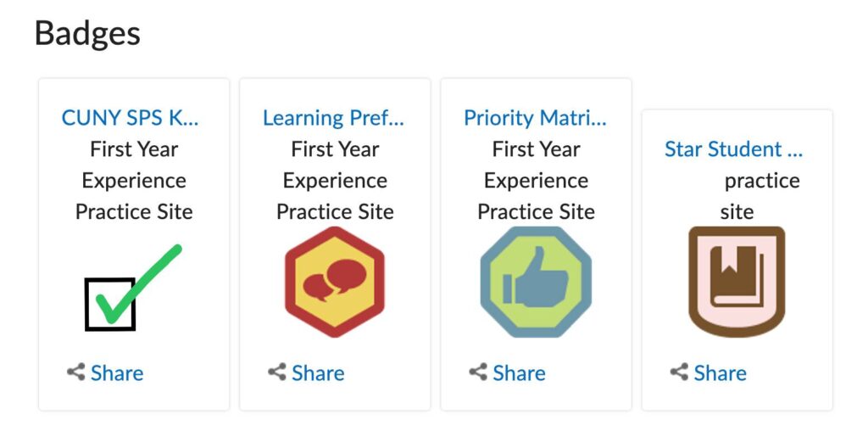
Task: Click the course name text in the Learning Pref card
Action: [x=335, y=181]
